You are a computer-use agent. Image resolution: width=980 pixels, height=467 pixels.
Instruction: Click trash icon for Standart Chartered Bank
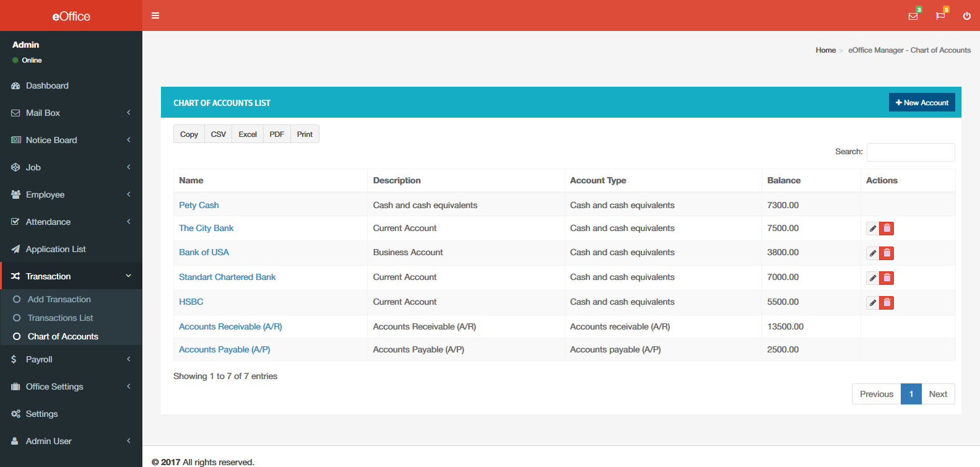tap(887, 278)
